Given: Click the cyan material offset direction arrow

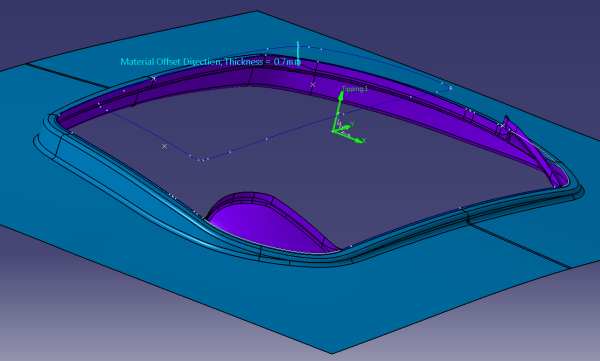Looking at the screenshot, I should coord(298,54).
